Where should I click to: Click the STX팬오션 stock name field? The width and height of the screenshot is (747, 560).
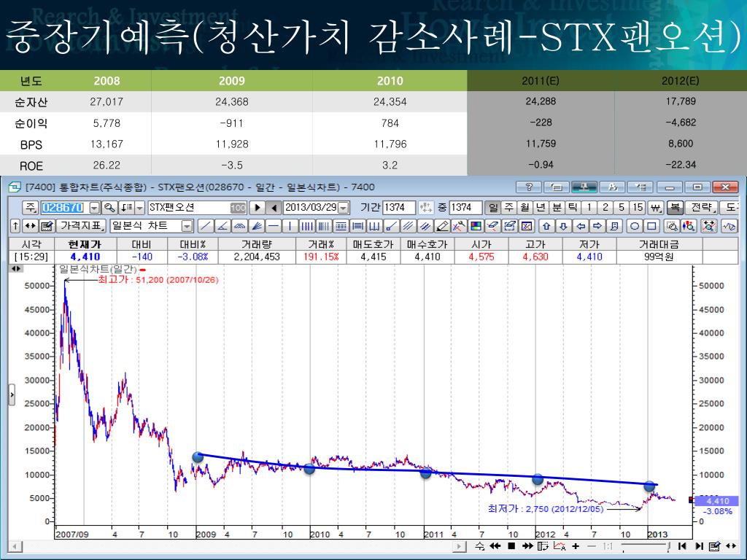tap(198, 208)
